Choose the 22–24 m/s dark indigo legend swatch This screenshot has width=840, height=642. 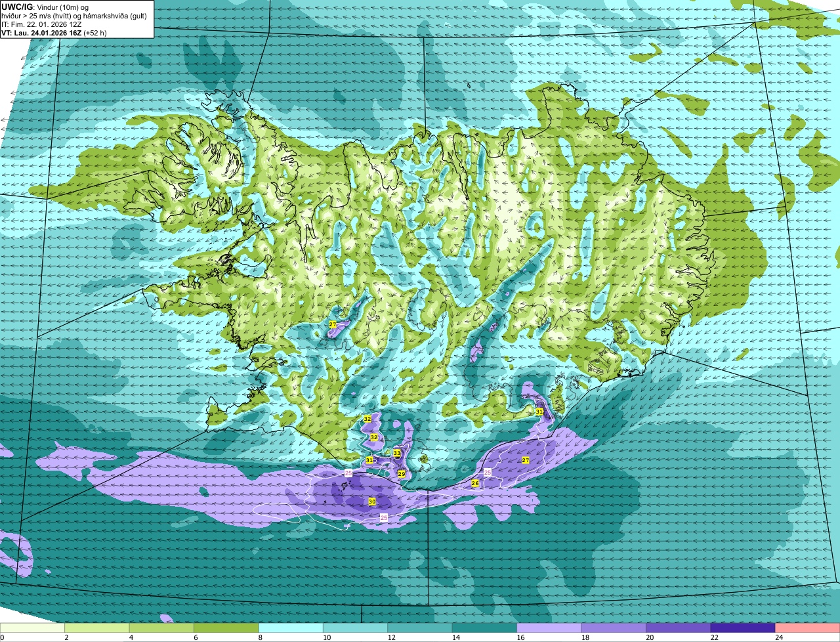point(743,628)
